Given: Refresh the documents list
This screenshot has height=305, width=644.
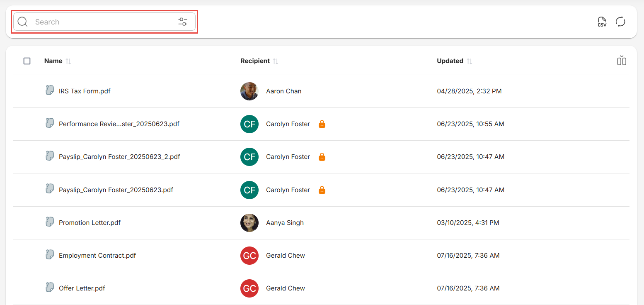Looking at the screenshot, I should click(620, 22).
